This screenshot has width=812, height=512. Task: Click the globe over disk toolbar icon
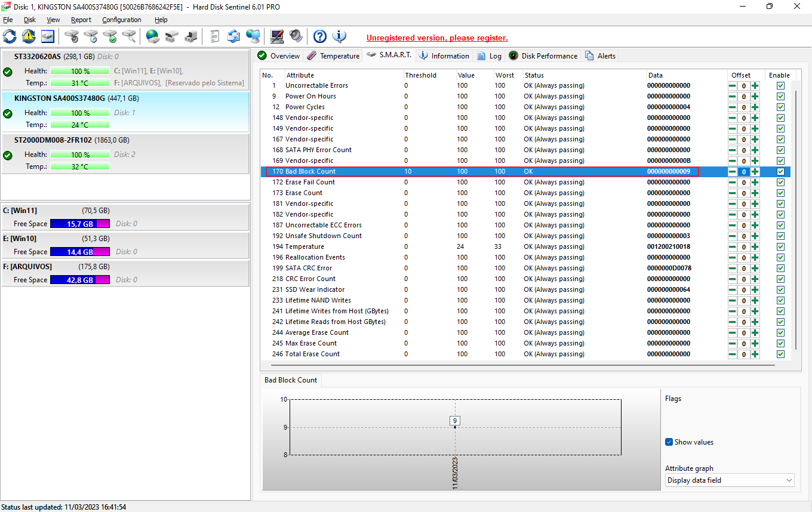coord(153,36)
